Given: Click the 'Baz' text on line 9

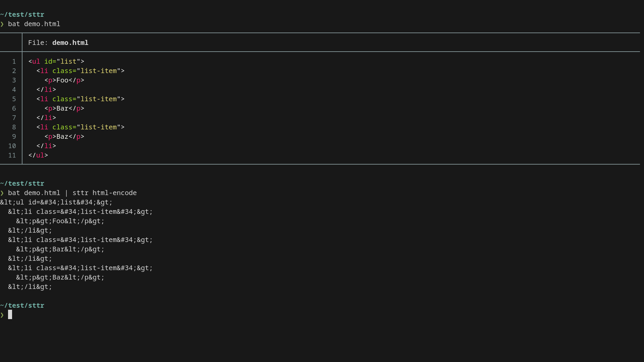Looking at the screenshot, I should [62, 137].
